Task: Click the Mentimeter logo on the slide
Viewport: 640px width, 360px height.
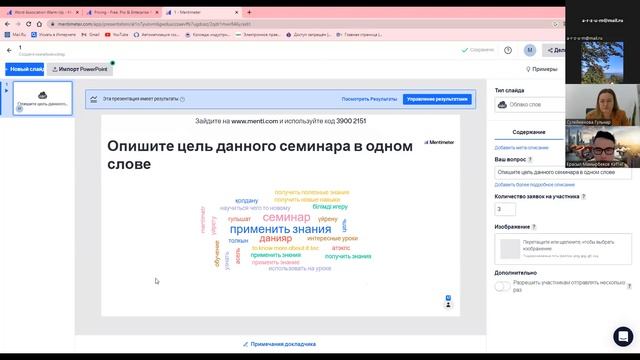Action: tap(439, 142)
